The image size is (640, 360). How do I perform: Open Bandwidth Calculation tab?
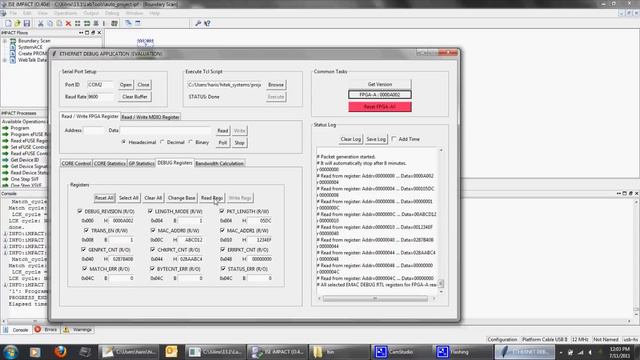click(x=220, y=163)
